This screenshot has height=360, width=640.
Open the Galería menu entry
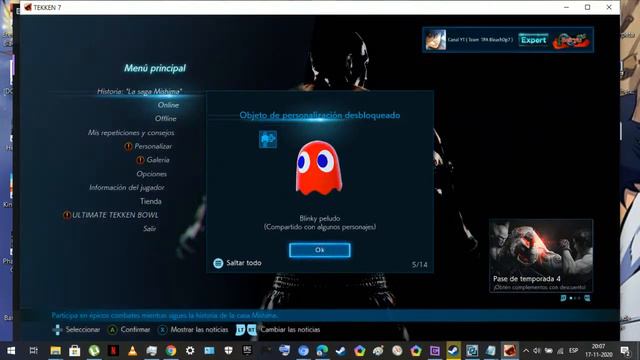click(158, 160)
